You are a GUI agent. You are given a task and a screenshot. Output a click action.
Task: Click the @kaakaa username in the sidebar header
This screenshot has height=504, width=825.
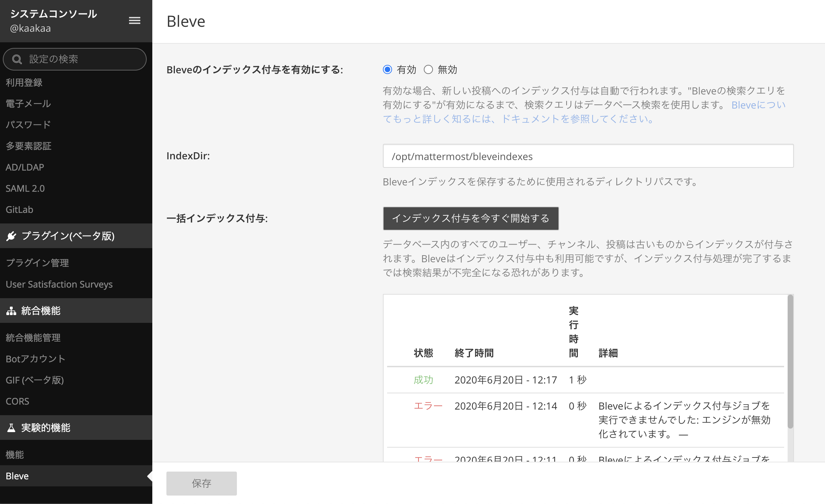(30, 28)
